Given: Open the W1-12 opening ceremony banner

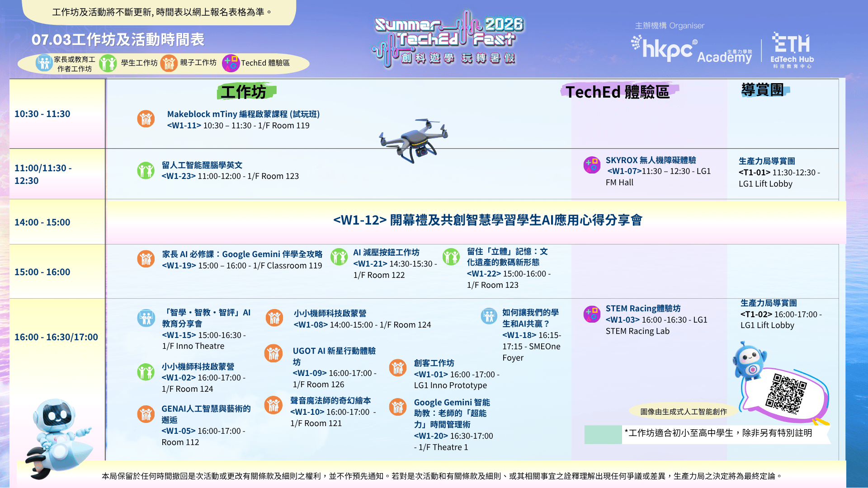Looking at the screenshot, I should (488, 220).
